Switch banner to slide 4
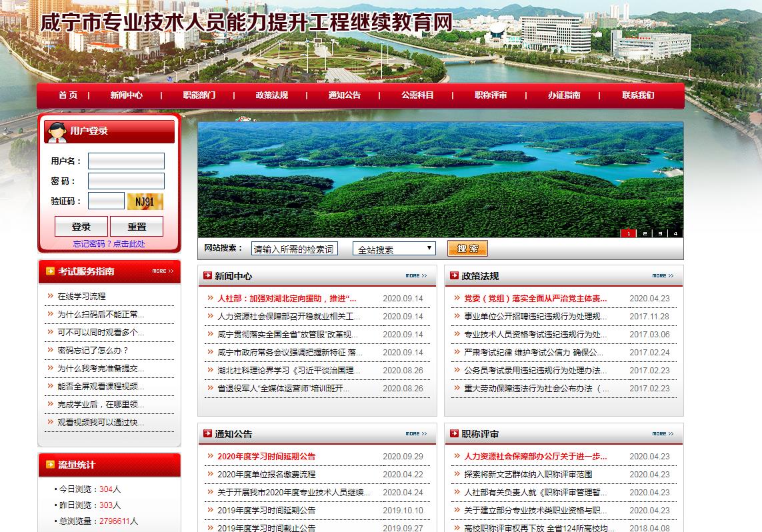Viewport: 762px width, 532px height. click(675, 233)
